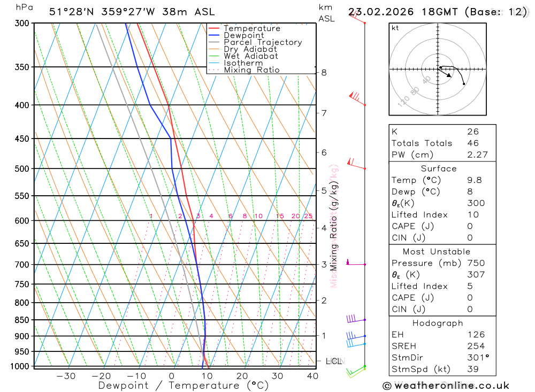
Task: Click the "hPa" pressure axis unit label
Action: pos(24,7)
